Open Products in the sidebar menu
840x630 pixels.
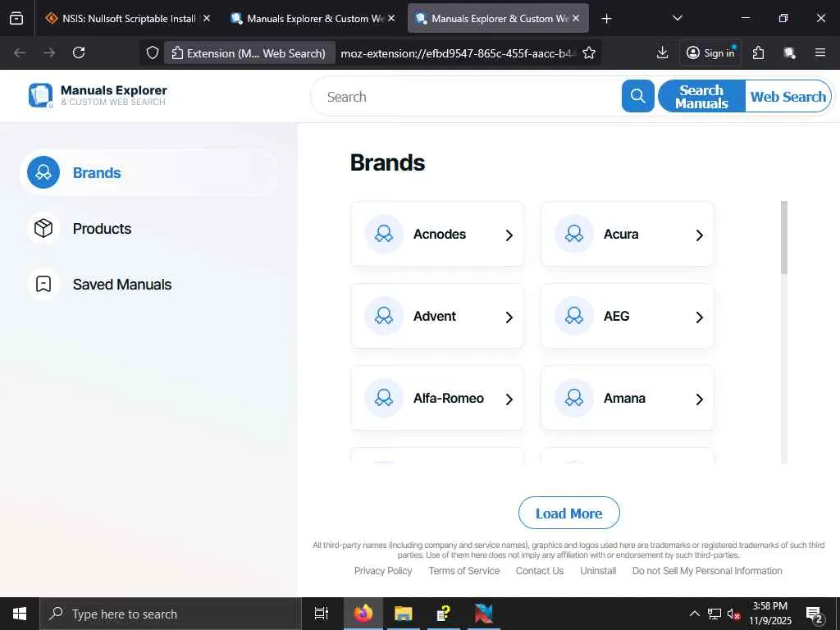(149, 228)
